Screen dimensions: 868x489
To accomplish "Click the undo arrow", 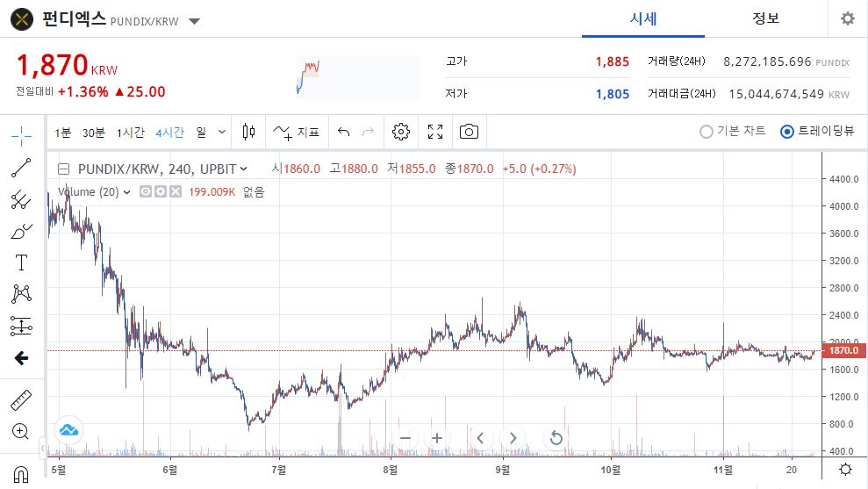I will point(343,132).
